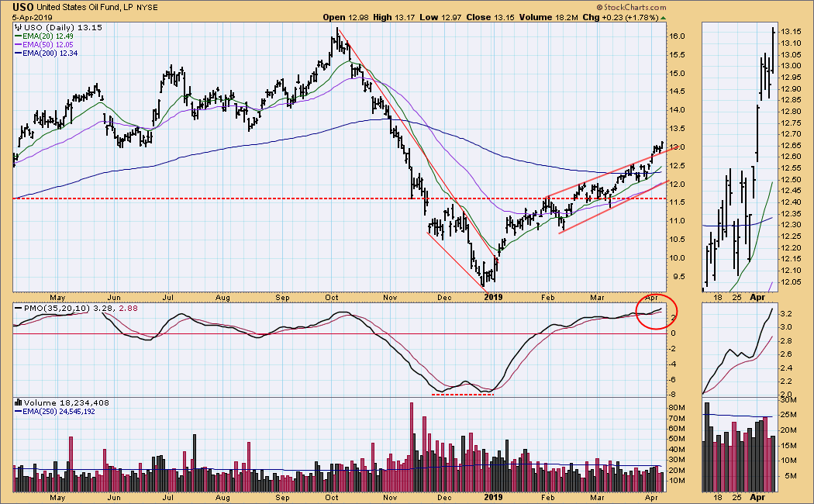Click the 80M volume axis label
The image size is (814, 504).
[x=678, y=407]
